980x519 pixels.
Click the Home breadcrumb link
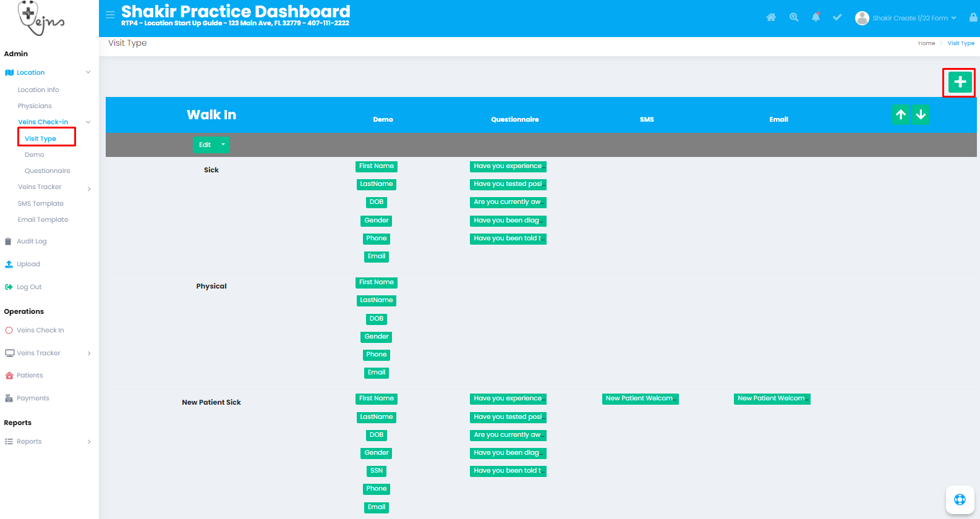pyautogui.click(x=926, y=43)
